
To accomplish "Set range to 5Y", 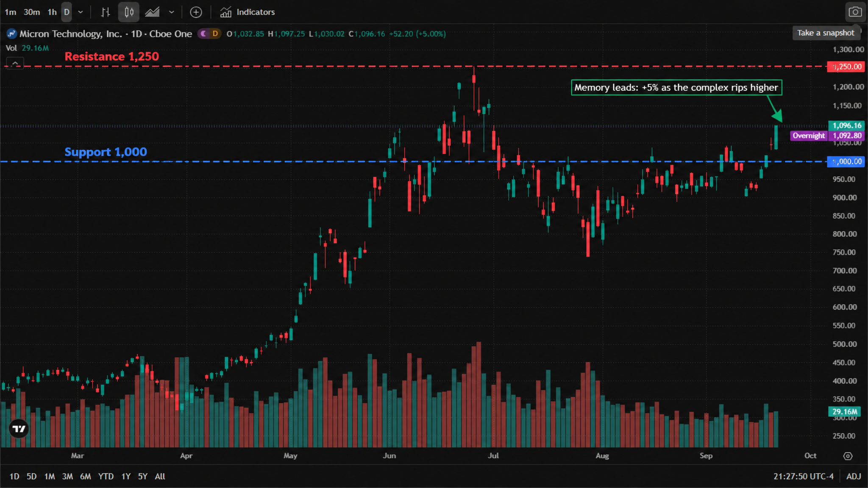I will pos(143,477).
